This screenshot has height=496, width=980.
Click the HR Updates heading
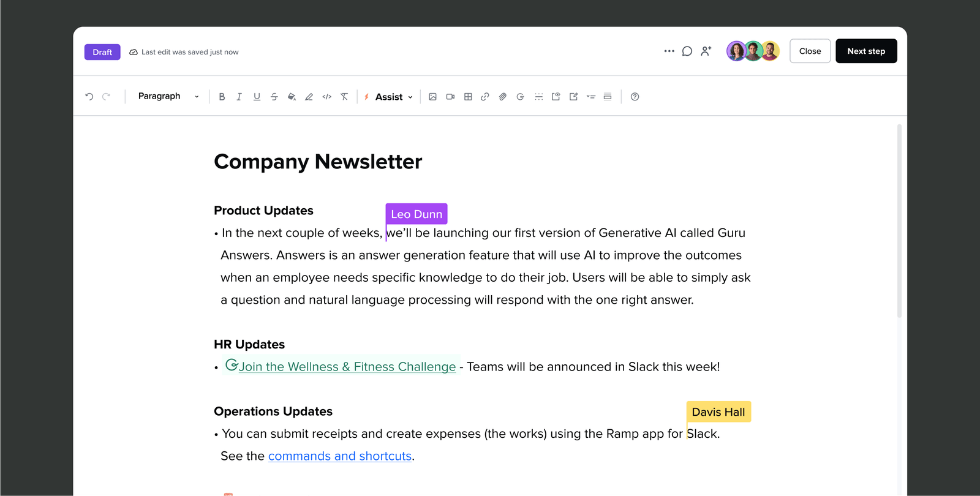(x=249, y=345)
